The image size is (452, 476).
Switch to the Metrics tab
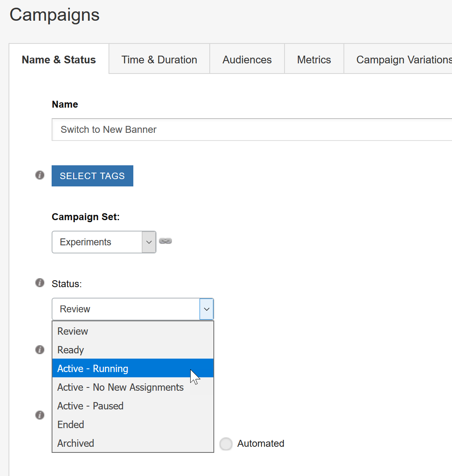[314, 59]
